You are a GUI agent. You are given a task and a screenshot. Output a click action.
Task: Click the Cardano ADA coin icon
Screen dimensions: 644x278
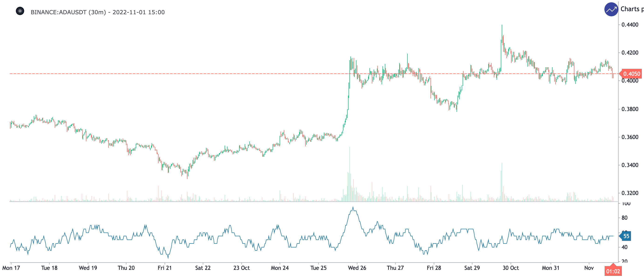pyautogui.click(x=20, y=11)
